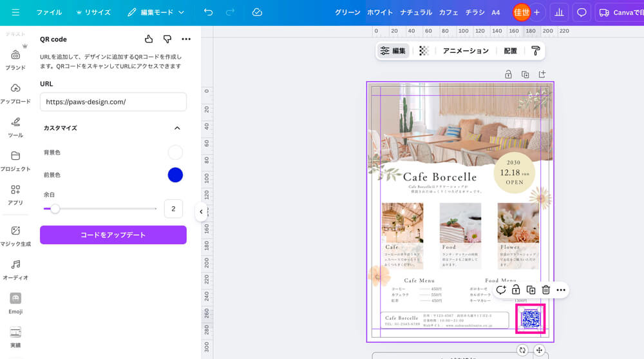
Task: Toggle lock on the selected QR element
Action: point(516,290)
